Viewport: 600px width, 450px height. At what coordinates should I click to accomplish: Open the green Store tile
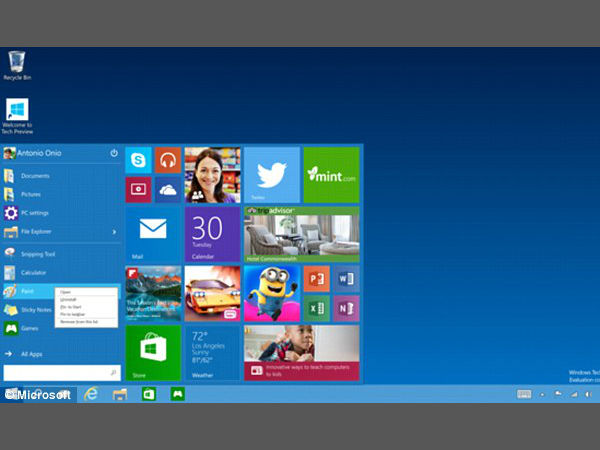point(152,352)
